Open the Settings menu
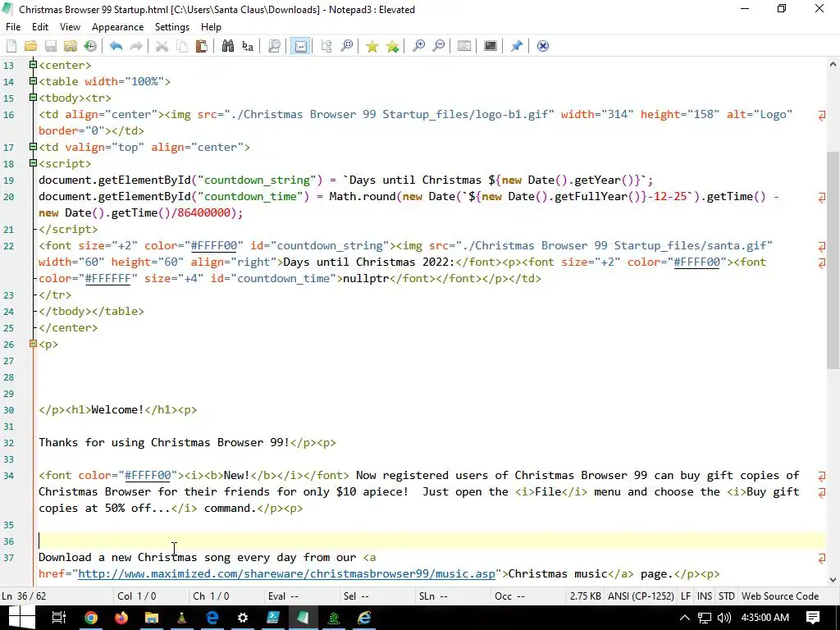Viewport: 840px width, 630px height. (x=172, y=27)
